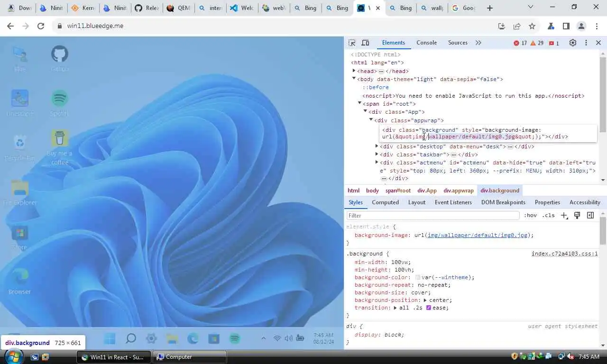607x364 pixels.
Task: Open the Computed styles tab
Action: (x=385, y=202)
